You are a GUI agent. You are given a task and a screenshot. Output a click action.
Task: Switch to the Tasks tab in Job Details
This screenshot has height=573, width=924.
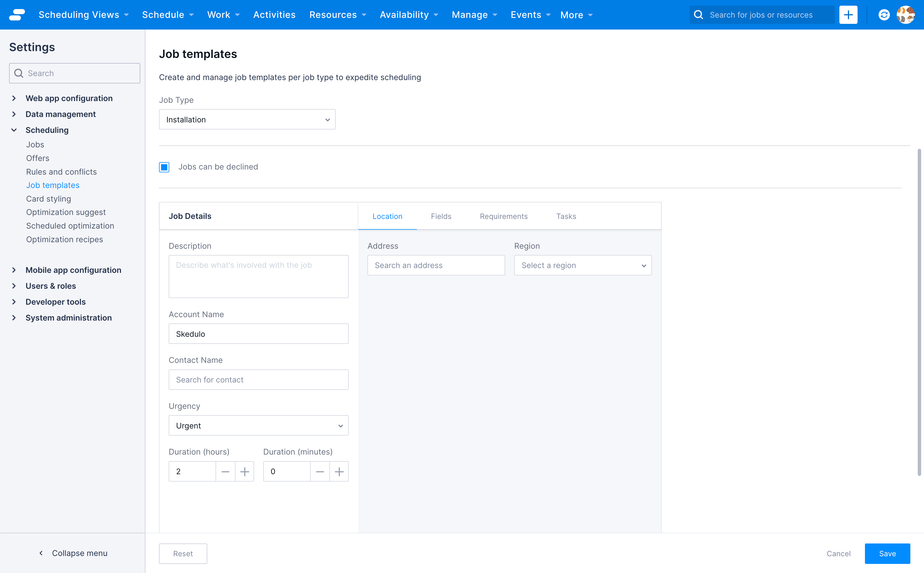tap(566, 216)
